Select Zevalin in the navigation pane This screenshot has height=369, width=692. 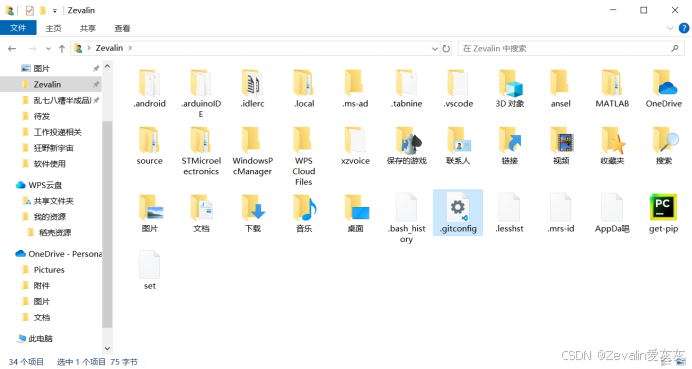tap(51, 84)
